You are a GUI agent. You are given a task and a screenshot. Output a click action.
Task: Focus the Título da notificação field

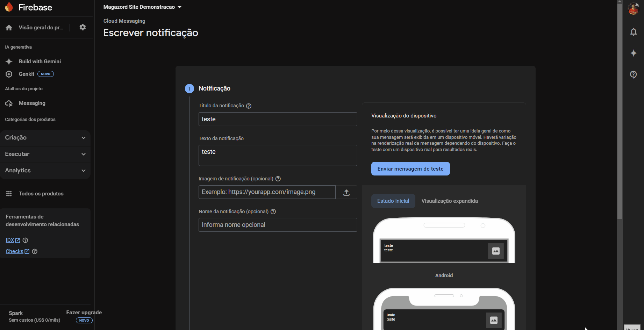(278, 119)
